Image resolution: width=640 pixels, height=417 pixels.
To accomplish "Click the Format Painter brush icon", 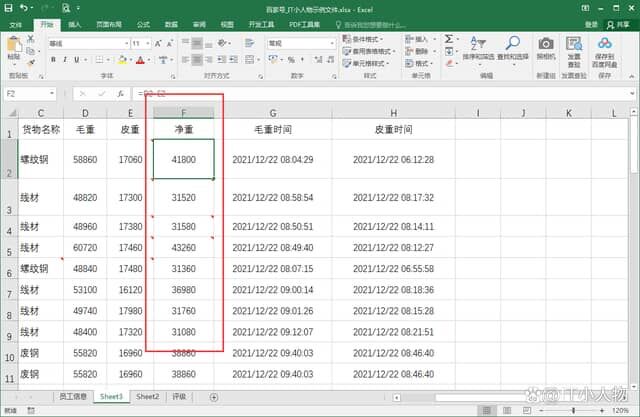I will 30,62.
